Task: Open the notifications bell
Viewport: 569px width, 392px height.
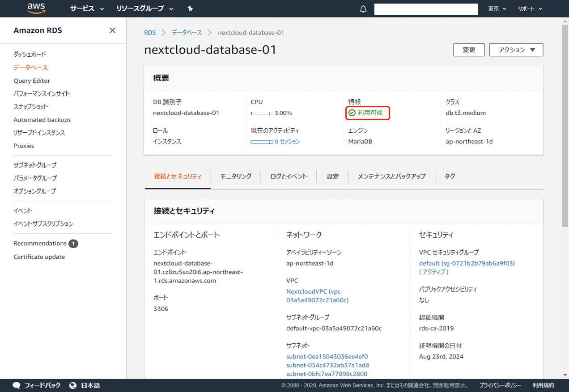Action: pos(363,9)
